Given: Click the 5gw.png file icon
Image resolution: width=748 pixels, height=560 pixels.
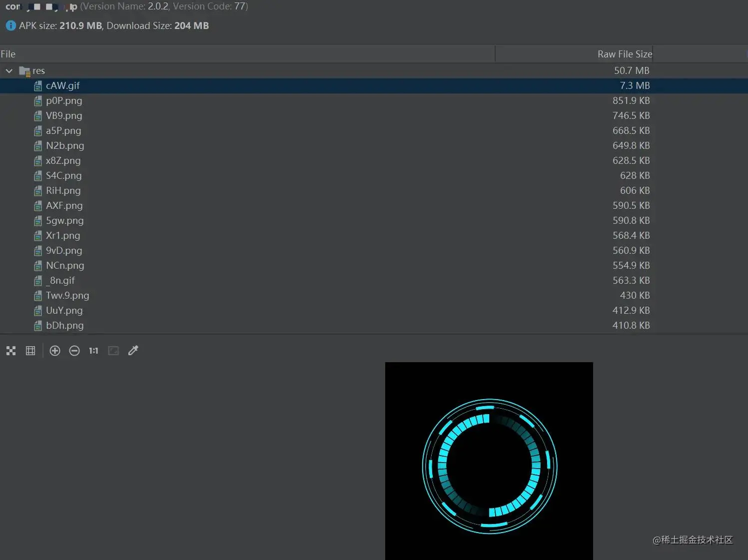Looking at the screenshot, I should coord(38,221).
